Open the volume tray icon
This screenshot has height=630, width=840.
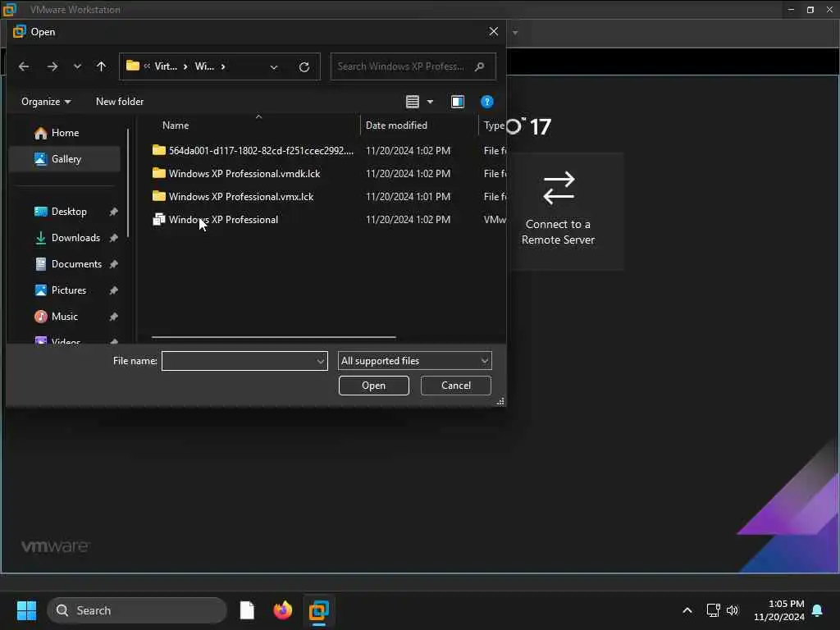pos(733,610)
